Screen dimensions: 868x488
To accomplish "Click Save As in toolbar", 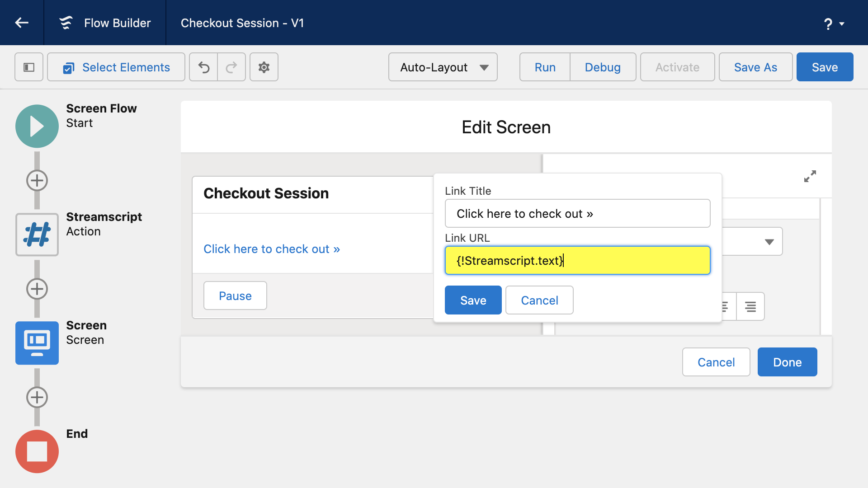I will 755,67.
